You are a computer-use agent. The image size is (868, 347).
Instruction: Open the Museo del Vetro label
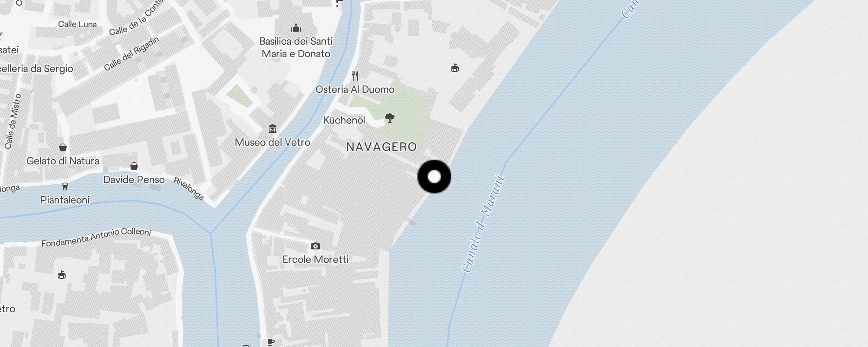273,142
